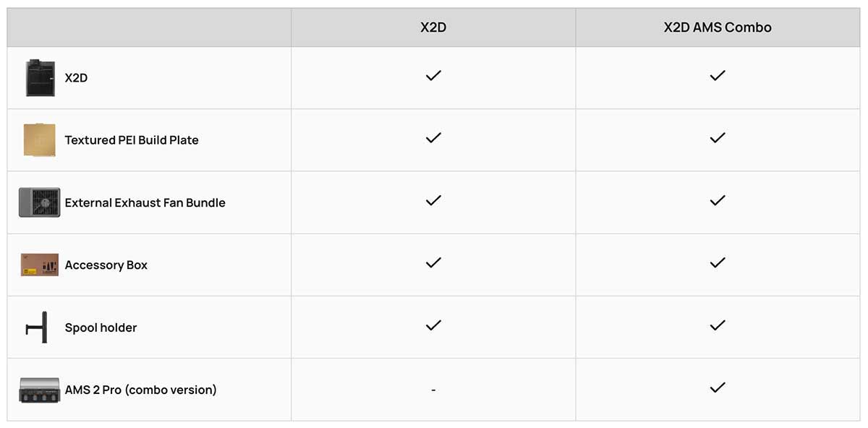Click X2D column checkmark for Accessory Box

(433, 263)
